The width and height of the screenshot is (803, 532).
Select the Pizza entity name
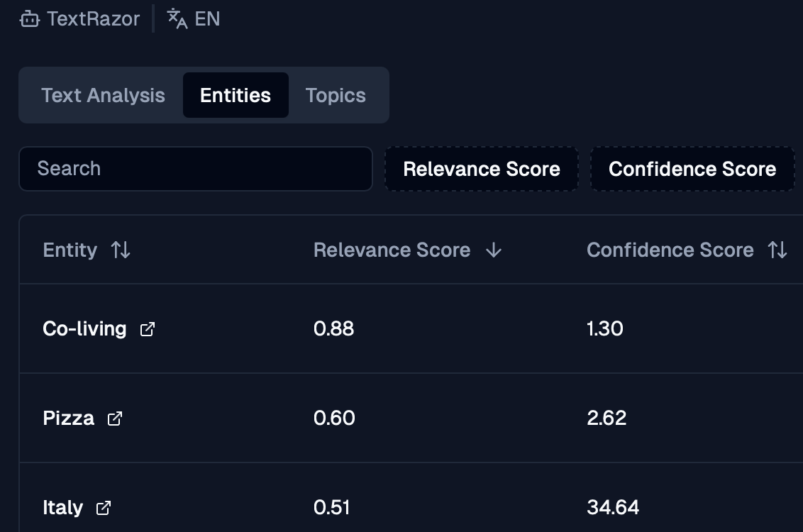point(69,419)
